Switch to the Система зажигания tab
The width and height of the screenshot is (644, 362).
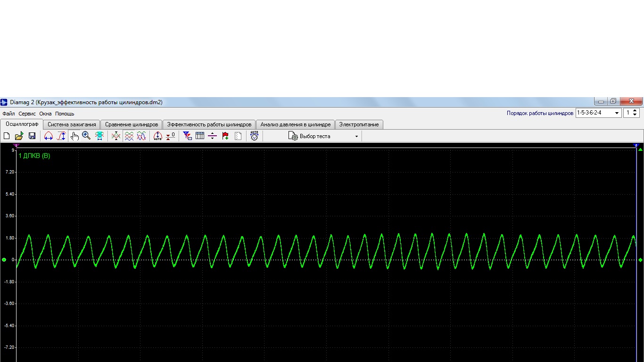(x=72, y=124)
